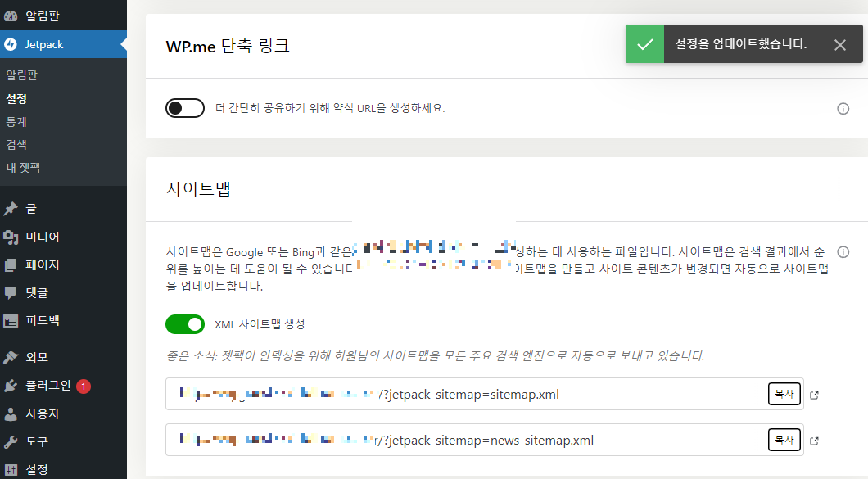Viewport: 868px width, 479px height.
Task: Click the feedback form icon next to 피드백
Action: [11, 321]
